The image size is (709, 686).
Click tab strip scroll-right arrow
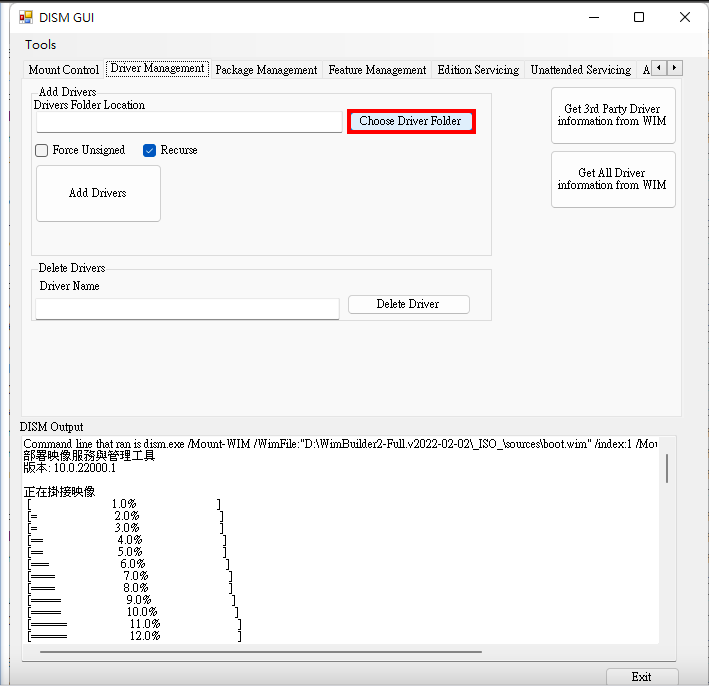(x=675, y=68)
